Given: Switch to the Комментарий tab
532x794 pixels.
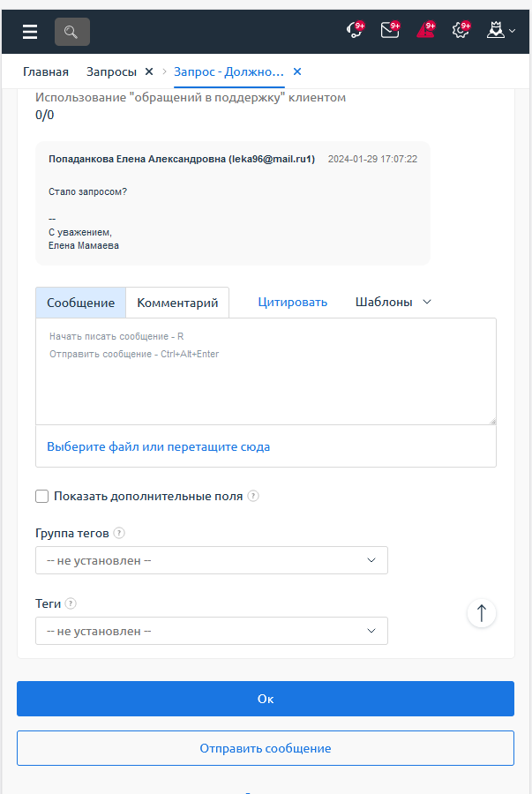Looking at the screenshot, I should (177, 303).
